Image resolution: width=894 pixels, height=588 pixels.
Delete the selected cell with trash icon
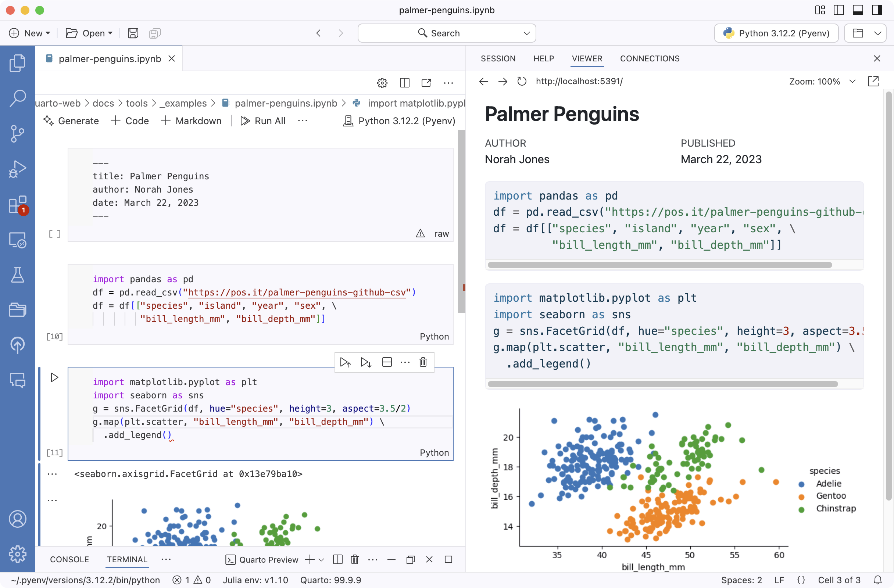(x=423, y=362)
